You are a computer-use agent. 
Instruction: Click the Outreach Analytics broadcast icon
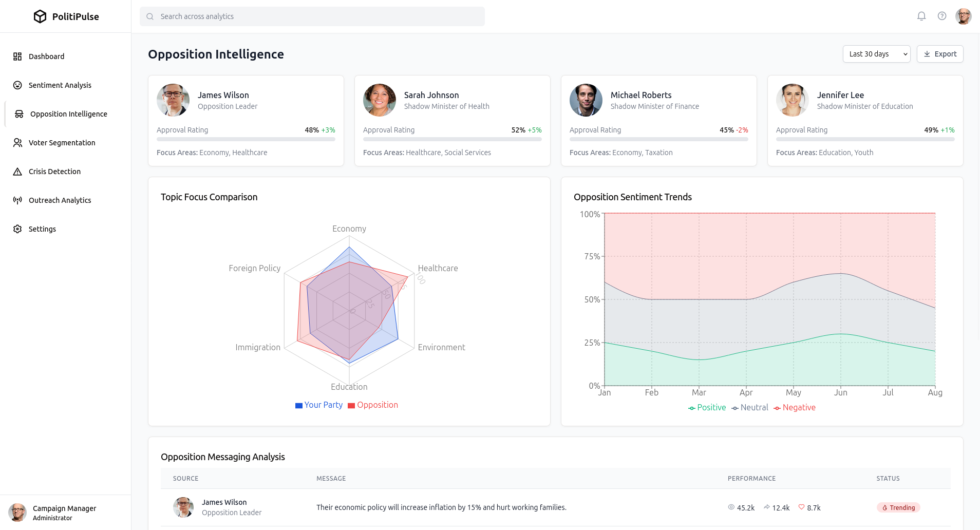pyautogui.click(x=17, y=200)
